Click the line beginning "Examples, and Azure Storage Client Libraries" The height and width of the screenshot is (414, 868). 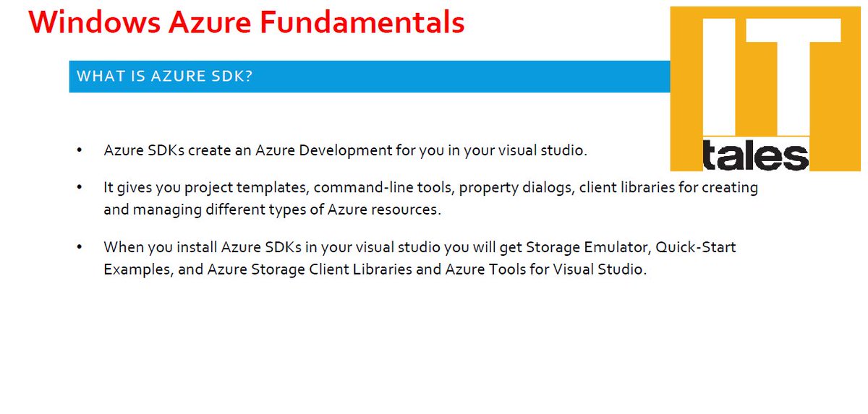click(x=375, y=269)
